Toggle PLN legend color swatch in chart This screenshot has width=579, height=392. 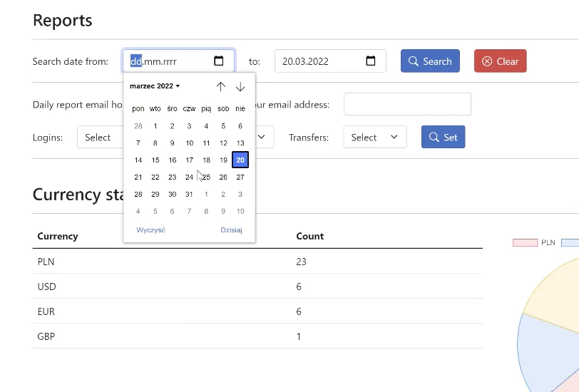(525, 242)
